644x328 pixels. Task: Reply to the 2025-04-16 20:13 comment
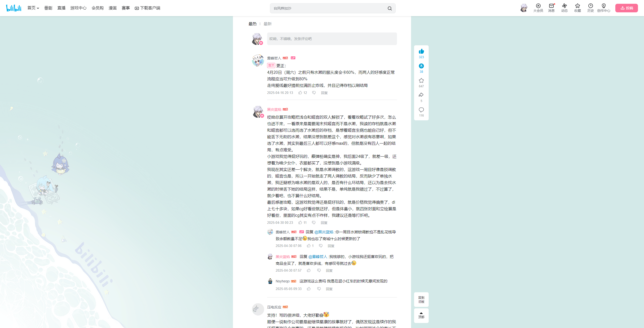coord(324,93)
